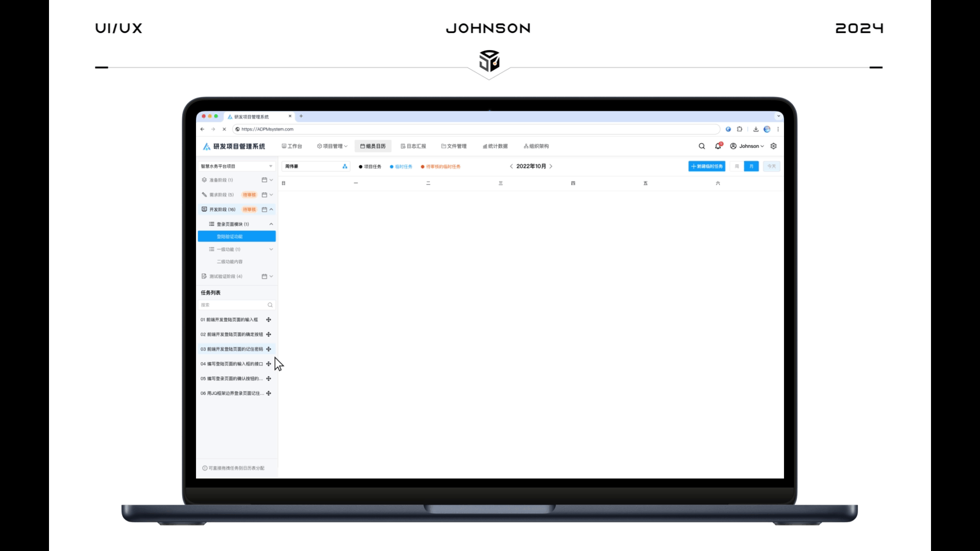Collapse the 登录页面模块 (1) chevron
This screenshot has width=980, height=551.
coord(272,224)
